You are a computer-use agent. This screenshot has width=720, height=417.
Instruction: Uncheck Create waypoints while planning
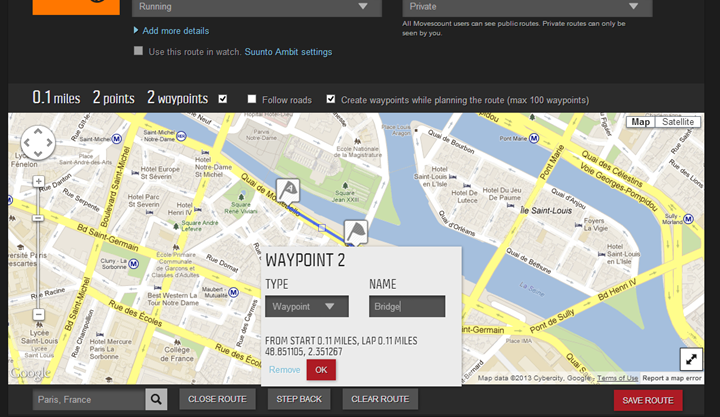(x=331, y=99)
